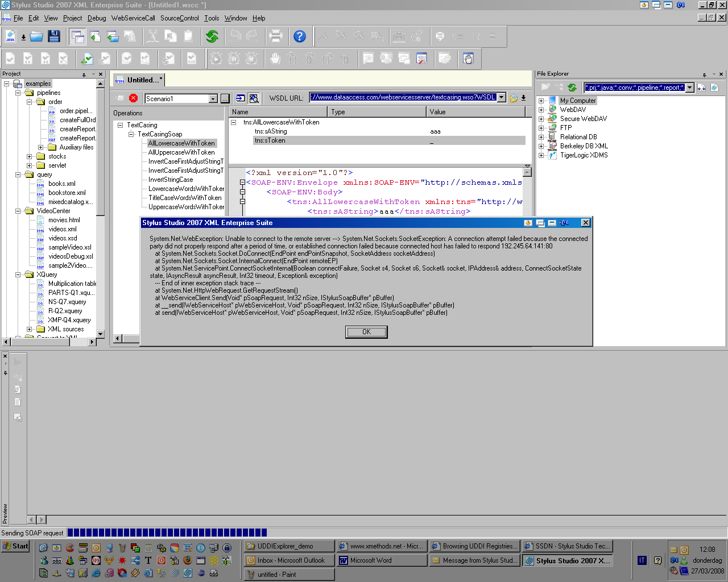Click the File Explorer green refresh icon
Screen dimensions: 728x582
[572, 87]
